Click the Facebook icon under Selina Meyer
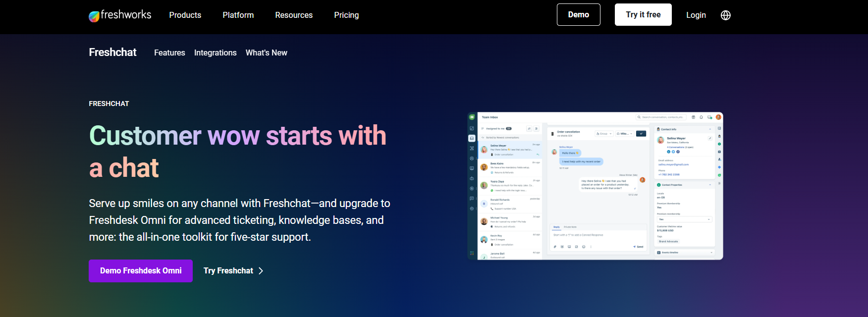The height and width of the screenshot is (317, 868). pyautogui.click(x=678, y=152)
